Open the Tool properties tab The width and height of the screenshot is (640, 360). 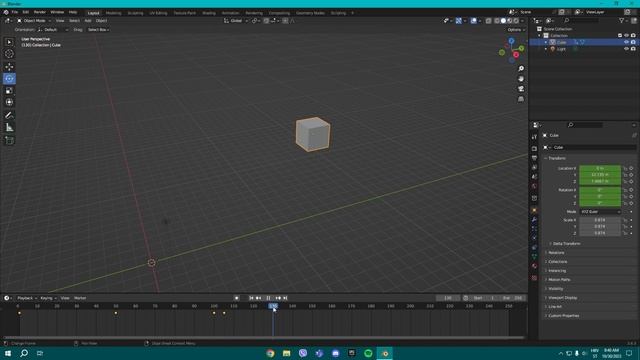[x=534, y=137]
